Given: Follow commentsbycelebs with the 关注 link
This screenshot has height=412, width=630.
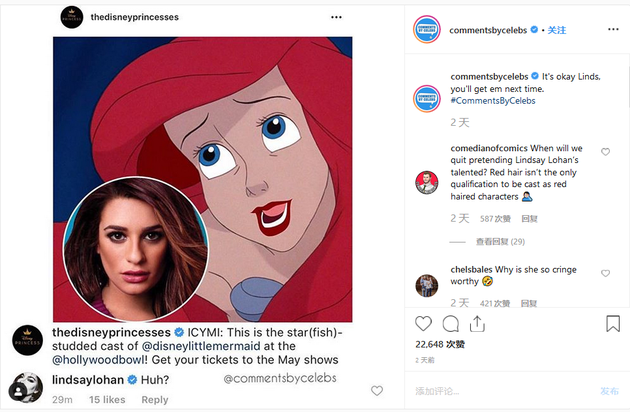Looking at the screenshot, I should pos(556,30).
